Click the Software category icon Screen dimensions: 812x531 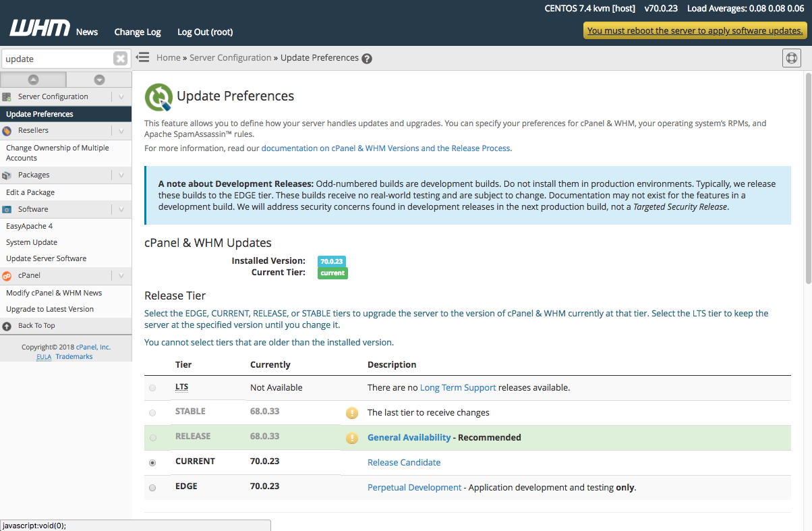7,209
